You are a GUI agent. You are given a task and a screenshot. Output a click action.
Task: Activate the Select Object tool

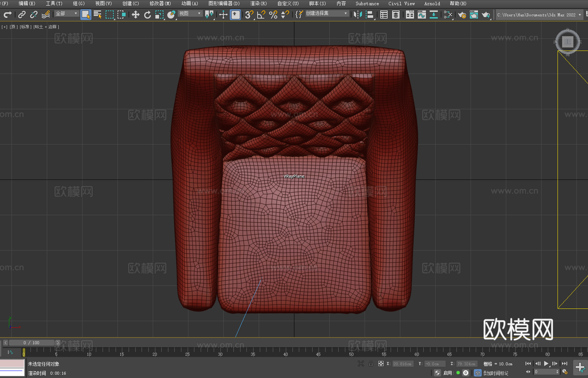point(86,14)
